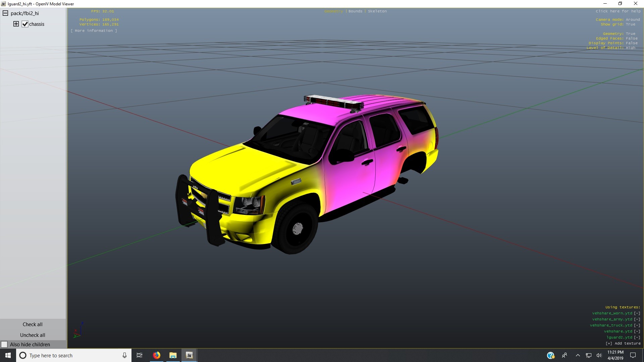Open the Click here for help link
Viewport: 644px width, 362px height.
pyautogui.click(x=618, y=11)
